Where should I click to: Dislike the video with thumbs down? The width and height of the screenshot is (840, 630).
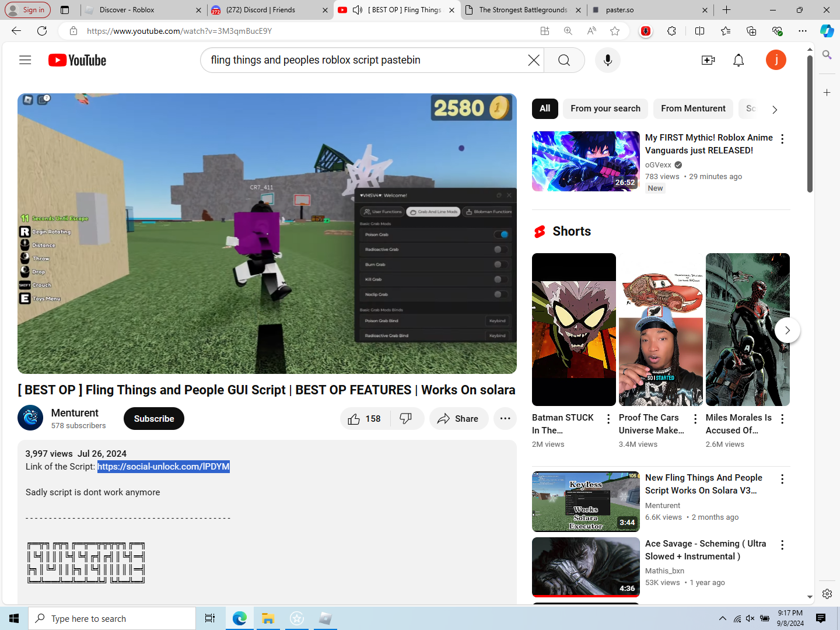[406, 419]
